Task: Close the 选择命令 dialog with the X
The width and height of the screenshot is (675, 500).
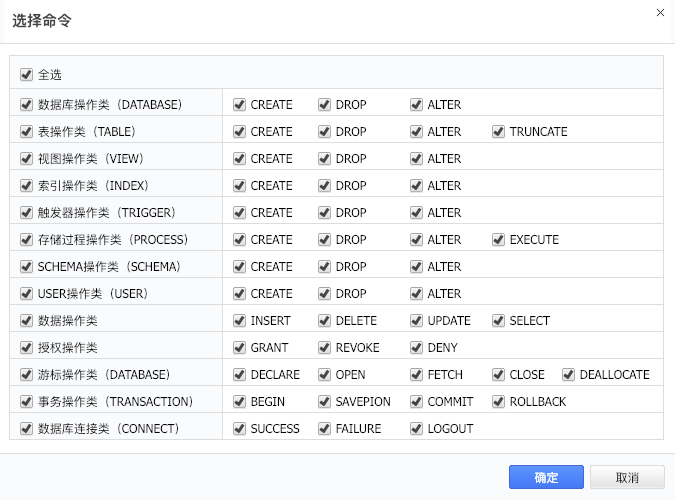Action: point(659,13)
